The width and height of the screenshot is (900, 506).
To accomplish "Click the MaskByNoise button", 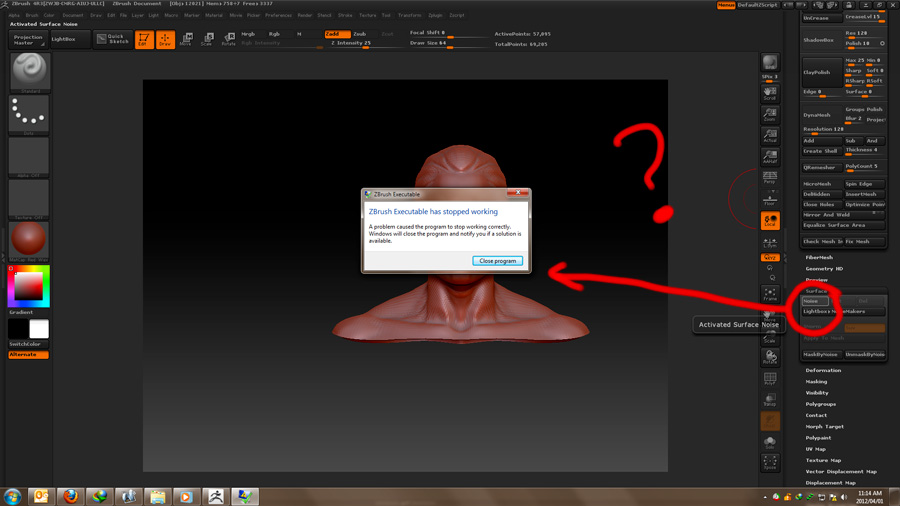I will [821, 355].
